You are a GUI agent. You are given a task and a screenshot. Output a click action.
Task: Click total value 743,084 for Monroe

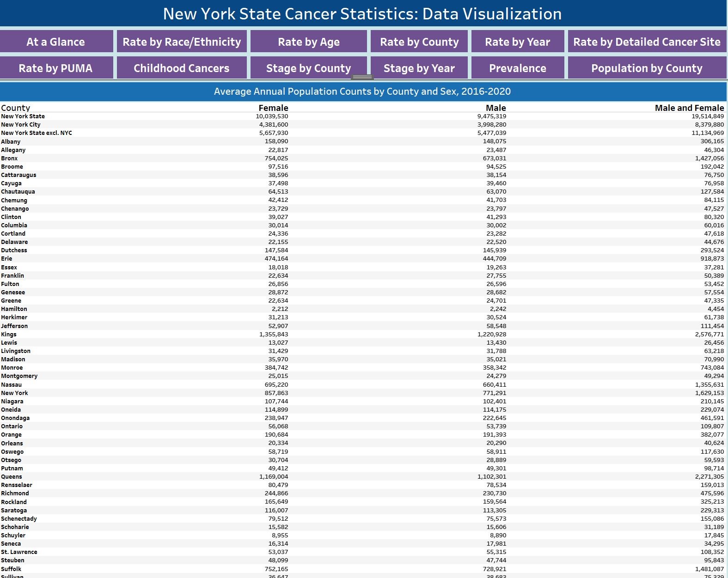[712, 368]
